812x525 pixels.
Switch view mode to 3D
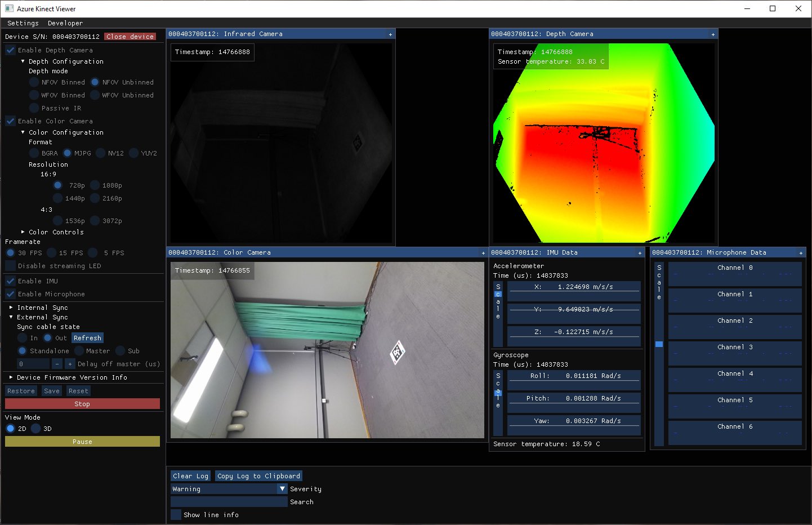coord(36,429)
